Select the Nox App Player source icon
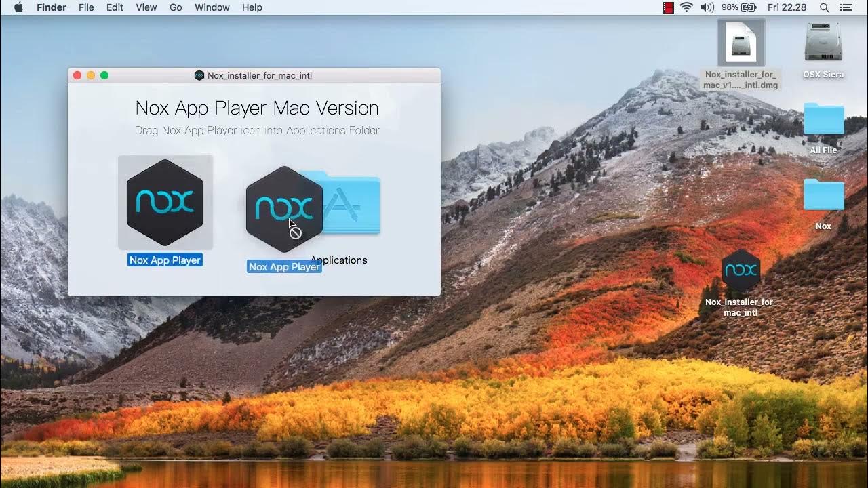Image resolution: width=868 pixels, height=488 pixels. point(165,202)
